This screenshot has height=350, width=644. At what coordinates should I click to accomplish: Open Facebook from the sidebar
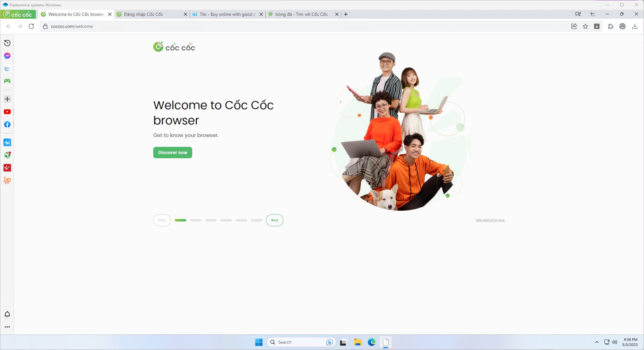click(7, 124)
